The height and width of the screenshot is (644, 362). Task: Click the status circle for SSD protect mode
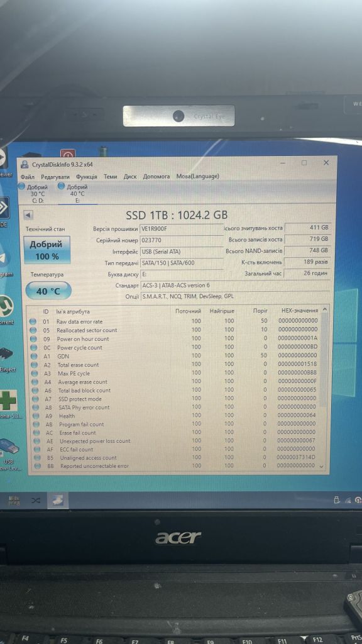pyautogui.click(x=36, y=399)
